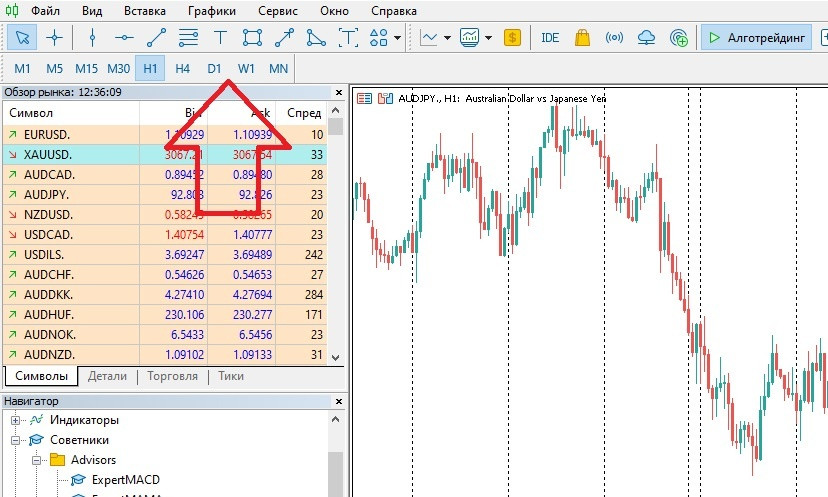Open dropdown arrow next to shapes icon
828x497 pixels.
pos(397,38)
